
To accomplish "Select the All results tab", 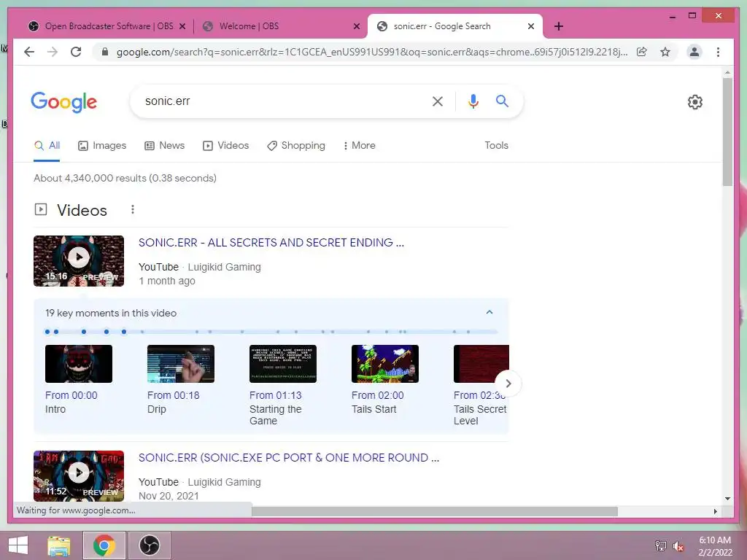I will (47, 146).
